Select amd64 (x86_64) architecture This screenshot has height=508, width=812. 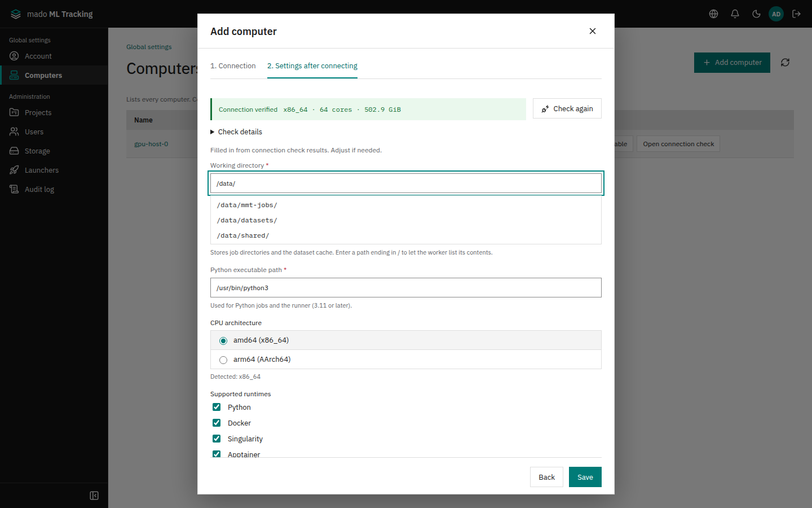[x=406, y=340]
